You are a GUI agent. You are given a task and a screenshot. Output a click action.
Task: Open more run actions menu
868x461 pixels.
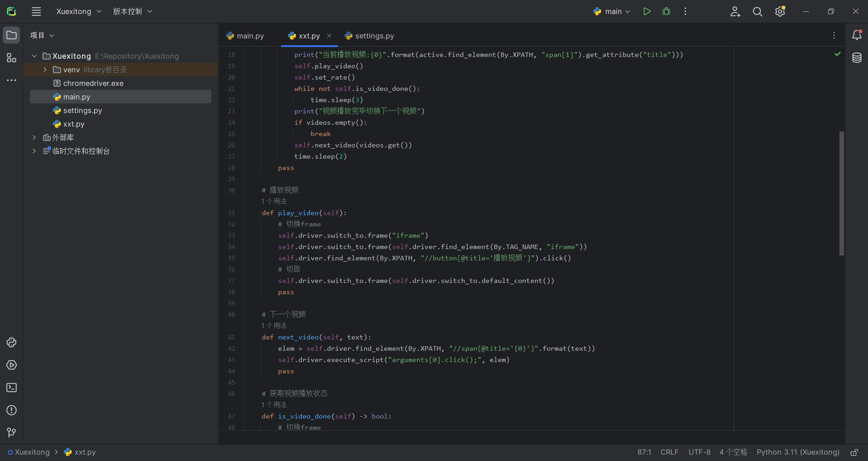click(x=685, y=11)
